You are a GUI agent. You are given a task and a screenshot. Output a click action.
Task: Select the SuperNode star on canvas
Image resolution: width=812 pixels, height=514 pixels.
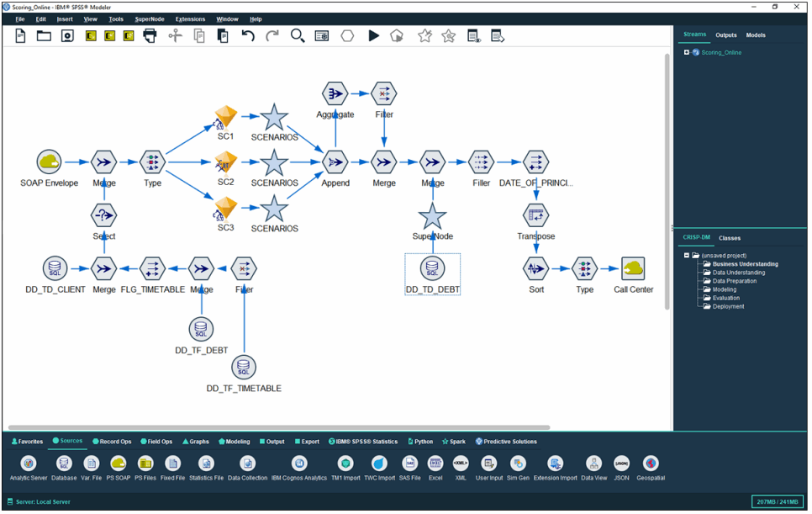click(x=432, y=215)
